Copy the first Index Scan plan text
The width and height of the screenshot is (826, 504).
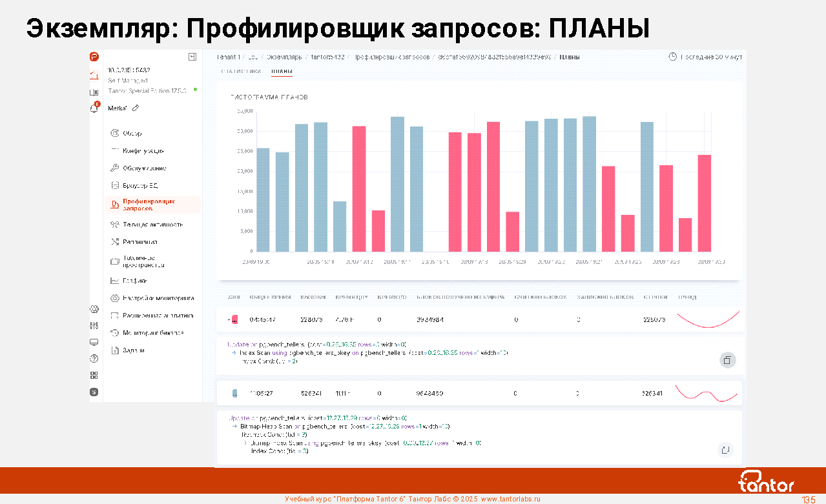tap(727, 360)
